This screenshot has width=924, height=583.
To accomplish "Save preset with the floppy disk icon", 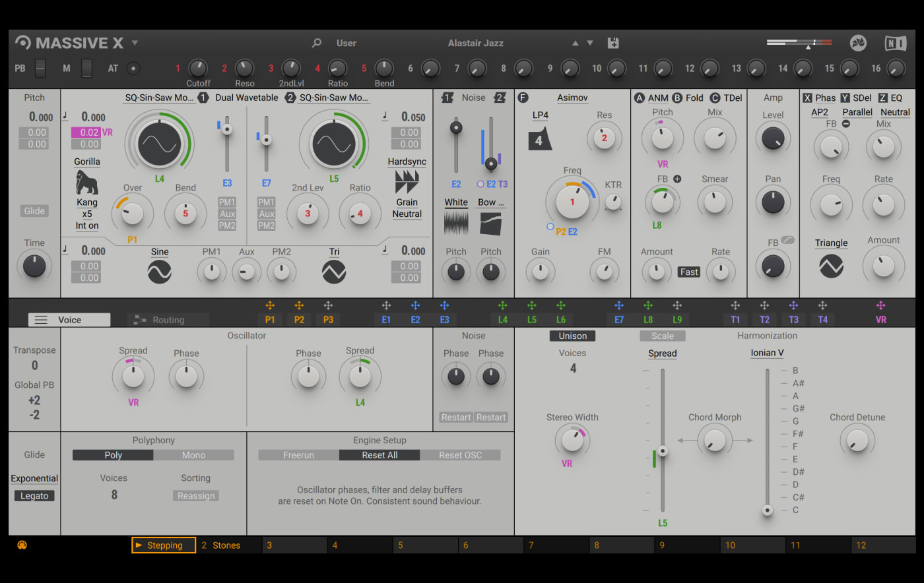I will [x=613, y=43].
